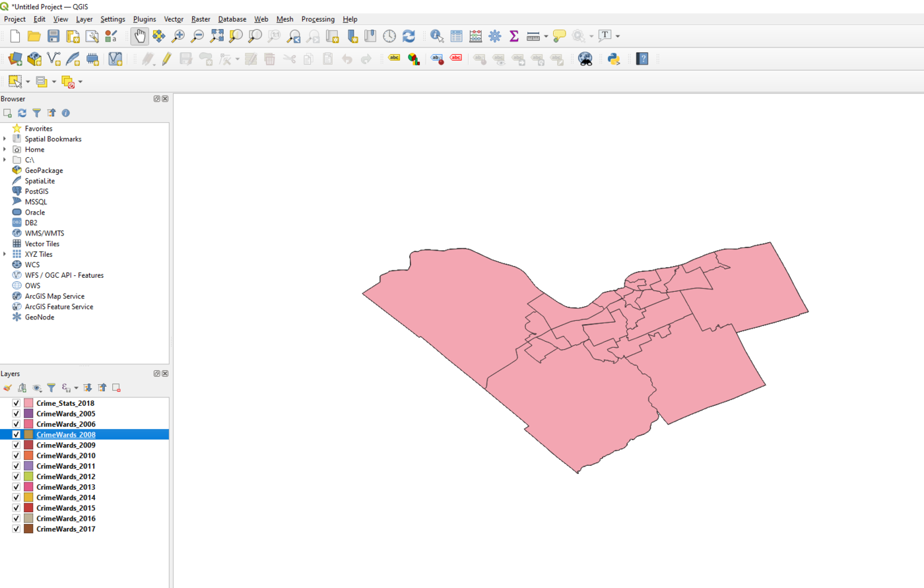
Task: Click the New GeoPackage Layer icon
Action: click(34, 59)
